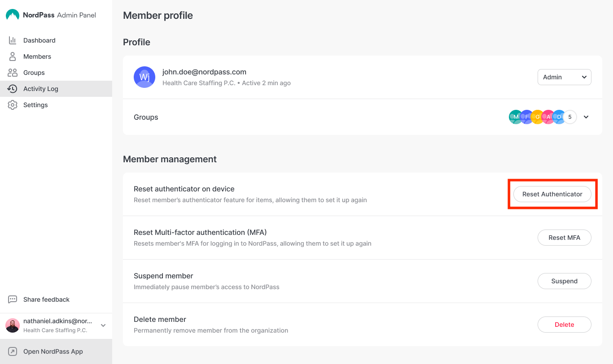Click the Members person icon
The height and width of the screenshot is (364, 613).
(13, 56)
